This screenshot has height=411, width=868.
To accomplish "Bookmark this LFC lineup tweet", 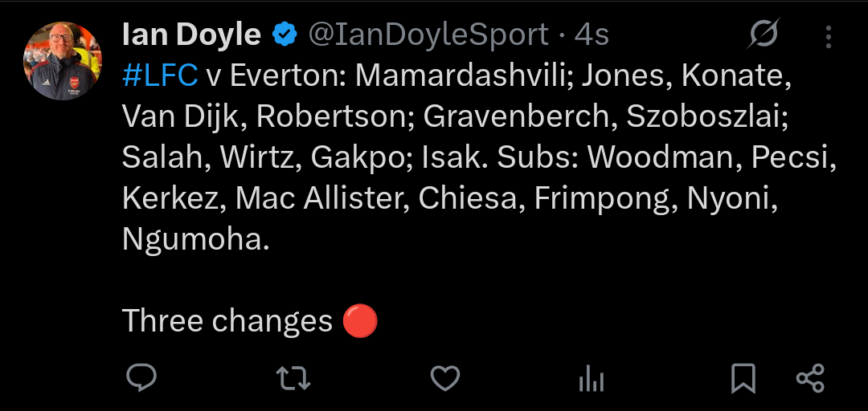I will [x=743, y=377].
